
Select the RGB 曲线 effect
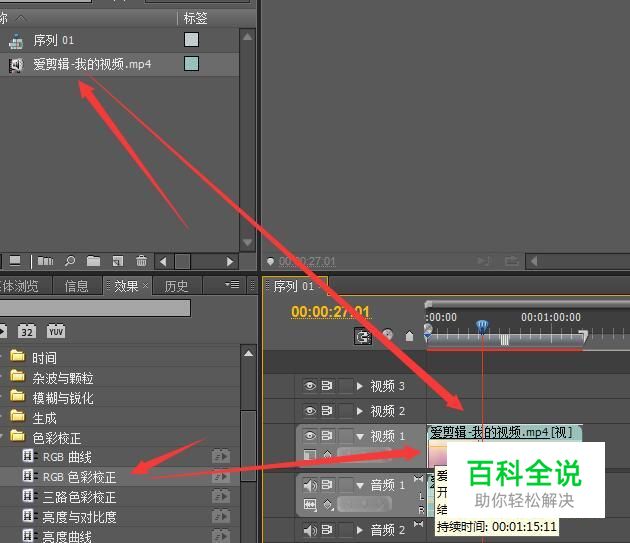(67, 457)
